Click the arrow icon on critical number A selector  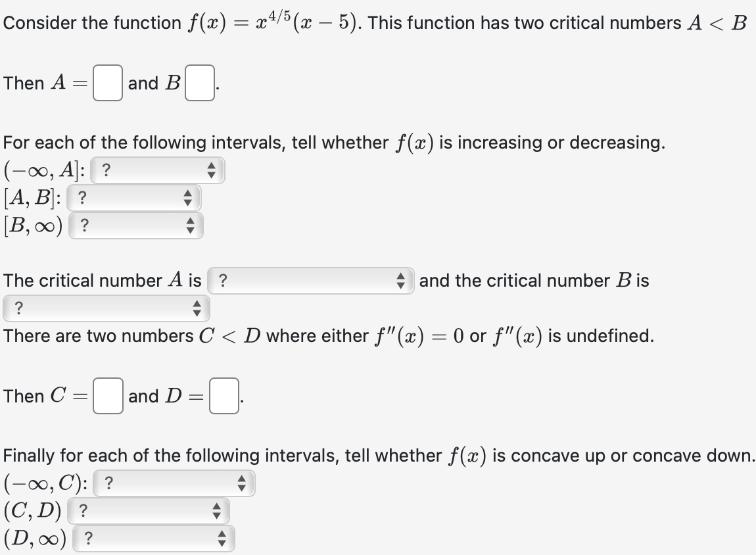click(402, 281)
